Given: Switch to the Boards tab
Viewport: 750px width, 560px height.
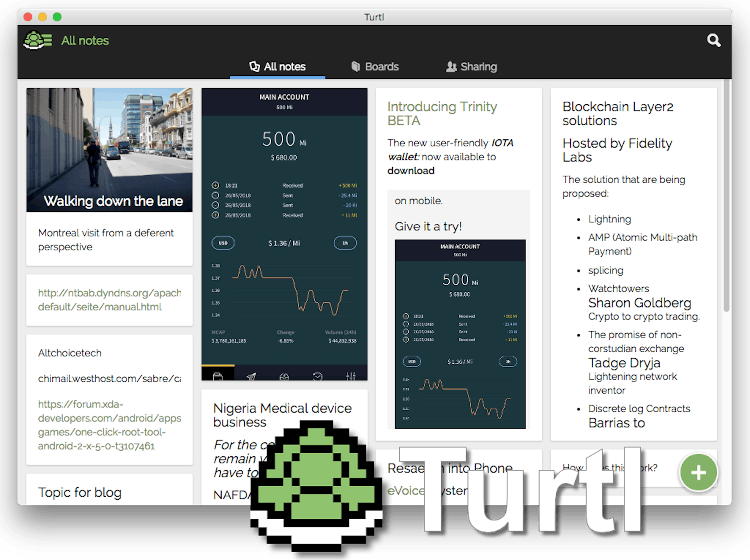Looking at the screenshot, I should click(x=375, y=67).
